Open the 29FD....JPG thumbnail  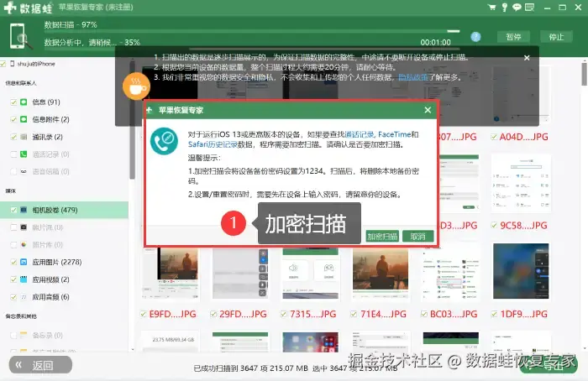(240, 273)
